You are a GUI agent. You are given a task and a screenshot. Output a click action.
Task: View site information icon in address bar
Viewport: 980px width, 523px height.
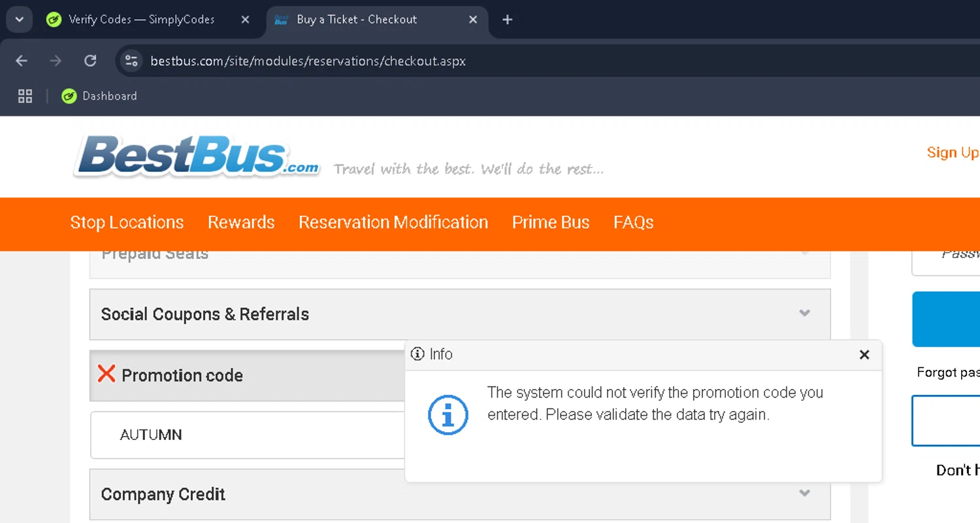(131, 61)
